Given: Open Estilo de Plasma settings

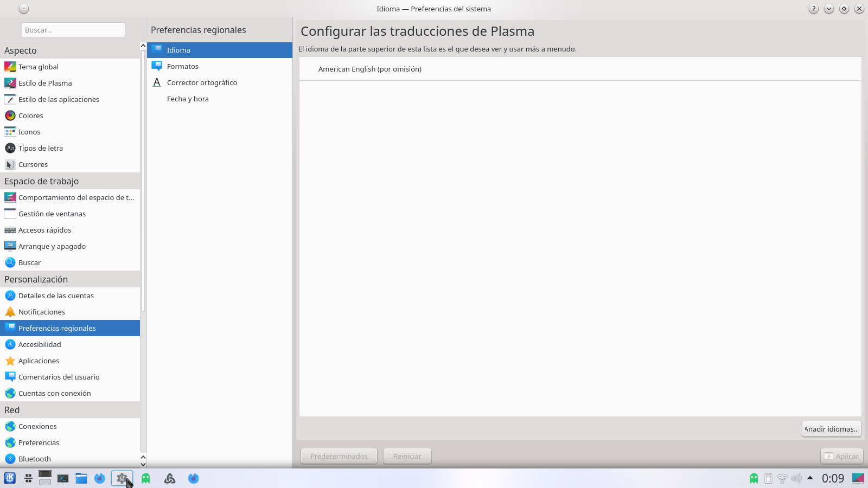Looking at the screenshot, I should pos(70,83).
